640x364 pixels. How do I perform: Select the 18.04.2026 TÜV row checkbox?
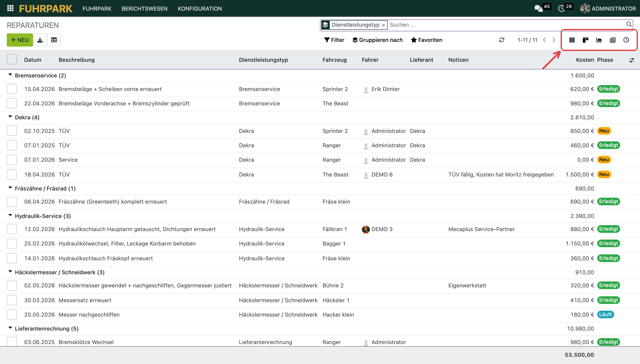pos(12,175)
